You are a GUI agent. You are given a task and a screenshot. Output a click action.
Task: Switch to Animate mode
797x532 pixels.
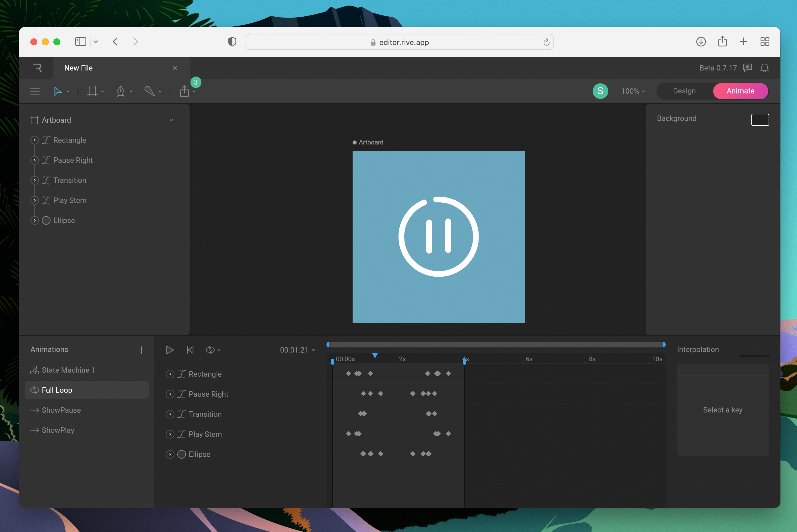(740, 91)
